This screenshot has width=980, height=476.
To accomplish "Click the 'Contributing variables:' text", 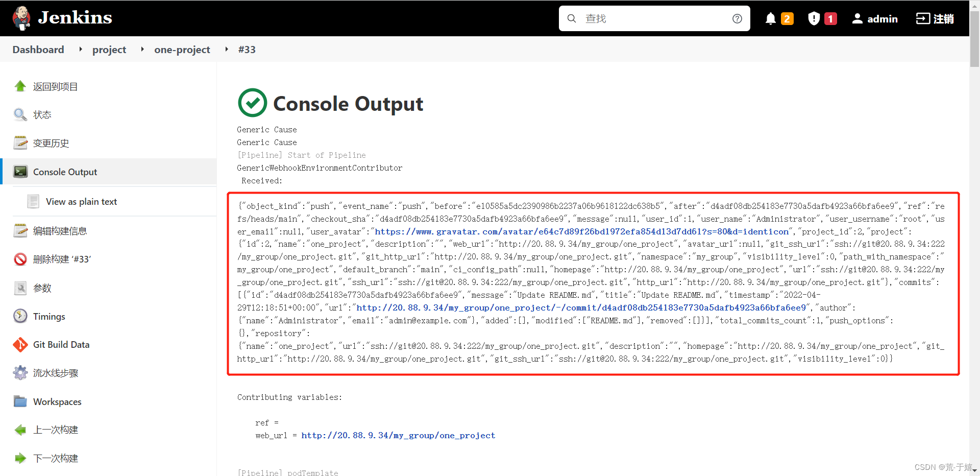I will coord(289,397).
